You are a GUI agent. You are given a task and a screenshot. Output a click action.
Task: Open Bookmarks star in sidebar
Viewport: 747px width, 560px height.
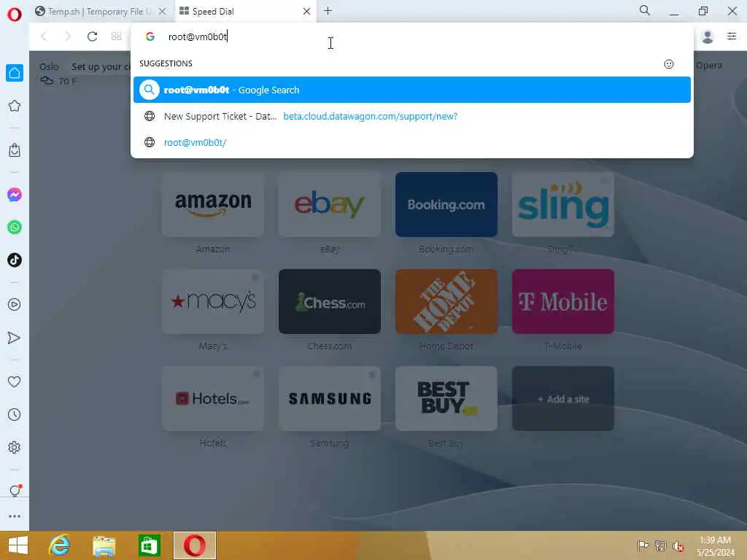pos(15,106)
